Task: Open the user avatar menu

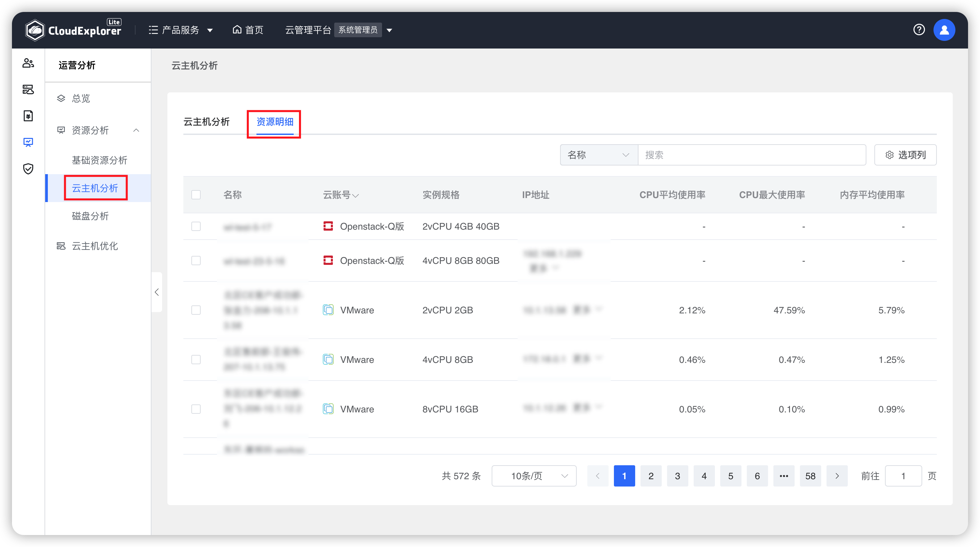Action: [944, 30]
